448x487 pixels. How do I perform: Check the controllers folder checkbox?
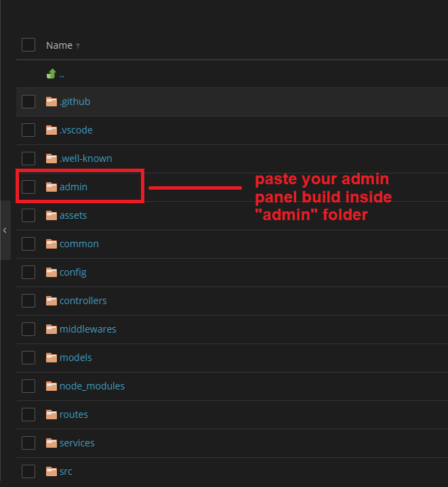[x=28, y=301]
